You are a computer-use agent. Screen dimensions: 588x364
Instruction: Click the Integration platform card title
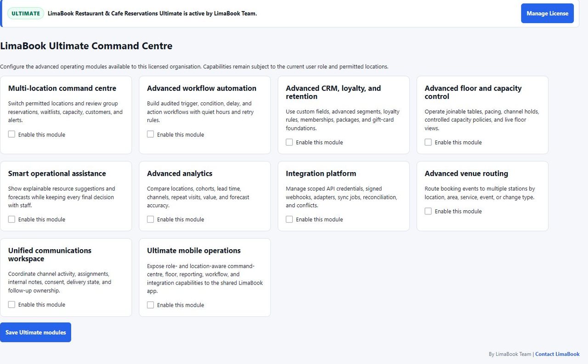click(x=321, y=174)
